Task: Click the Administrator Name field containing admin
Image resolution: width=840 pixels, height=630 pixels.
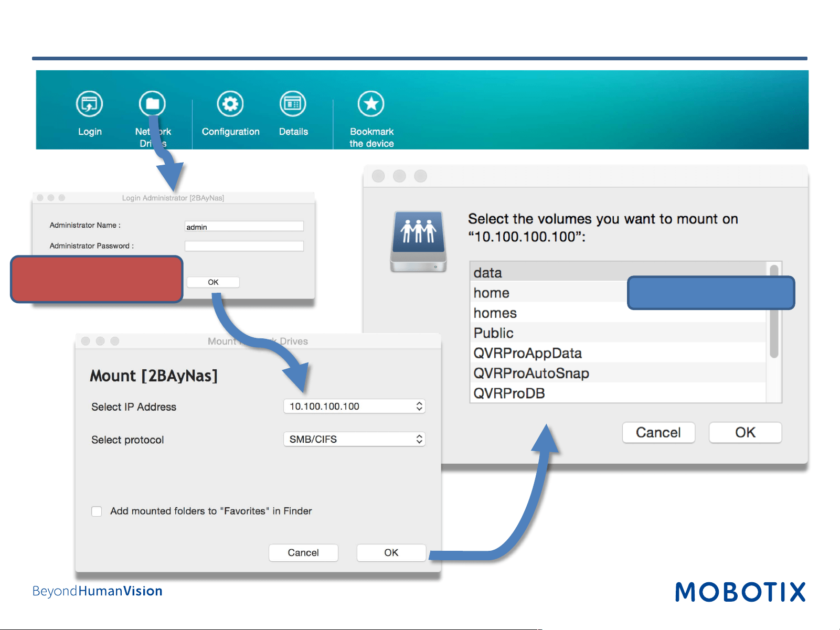Action: 244,226
